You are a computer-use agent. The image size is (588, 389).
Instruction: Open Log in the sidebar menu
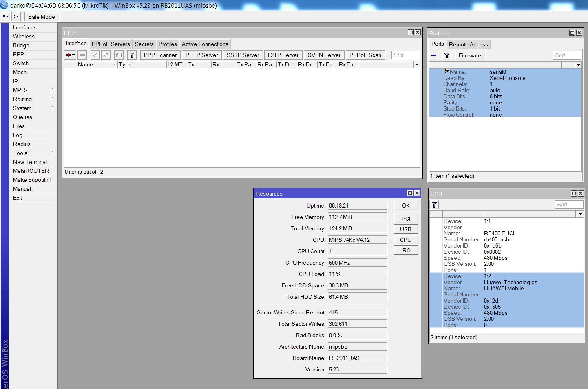(x=33, y=135)
